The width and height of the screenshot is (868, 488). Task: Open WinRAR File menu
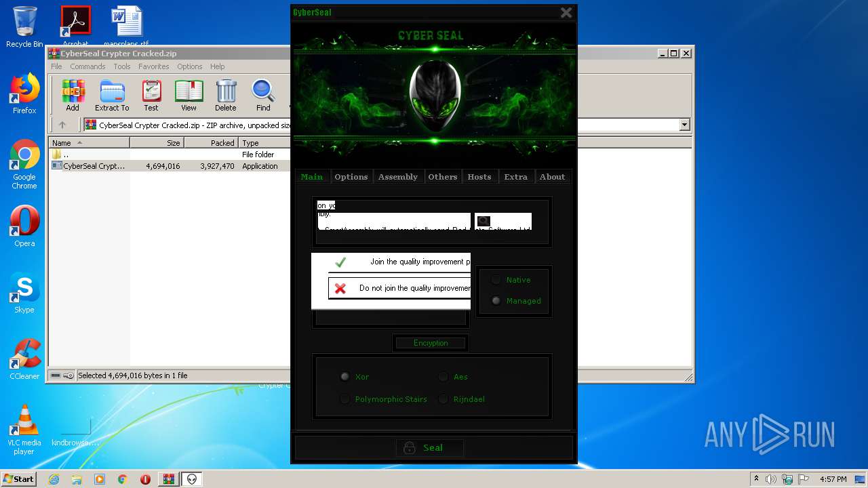click(x=56, y=66)
